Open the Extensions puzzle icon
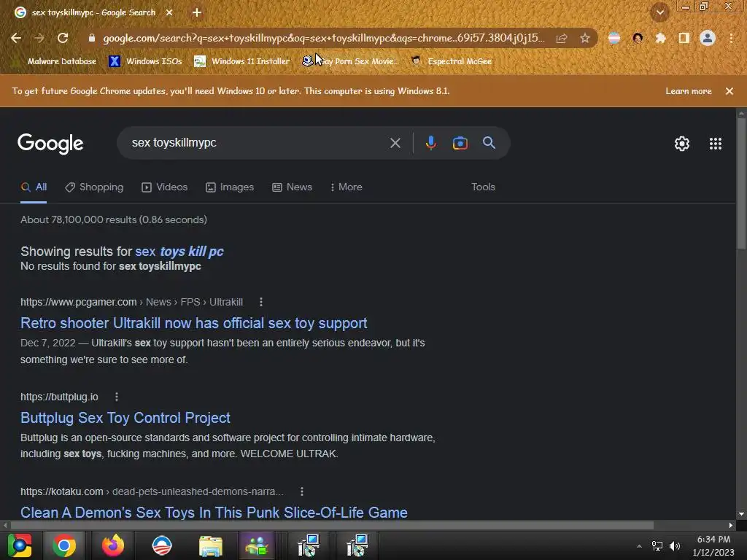 [x=660, y=38]
